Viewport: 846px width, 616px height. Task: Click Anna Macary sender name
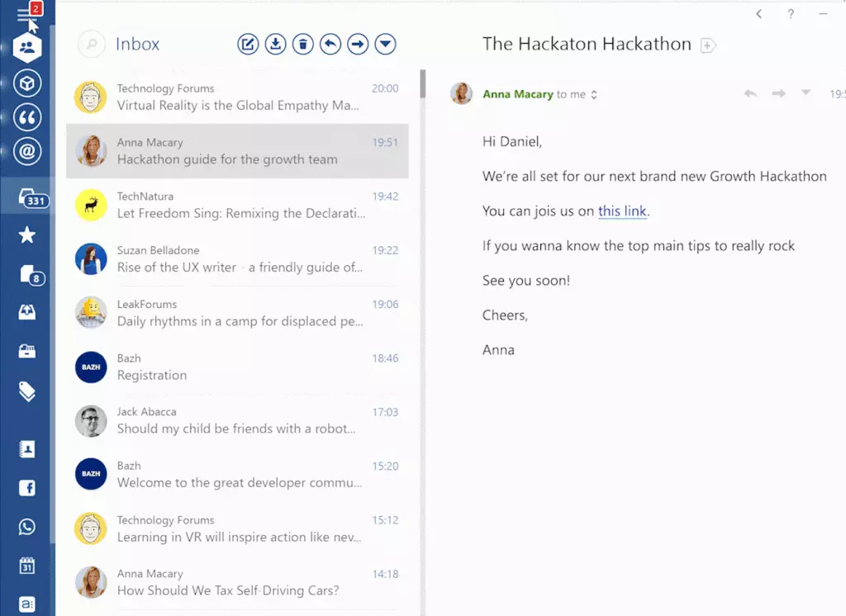[x=517, y=94]
